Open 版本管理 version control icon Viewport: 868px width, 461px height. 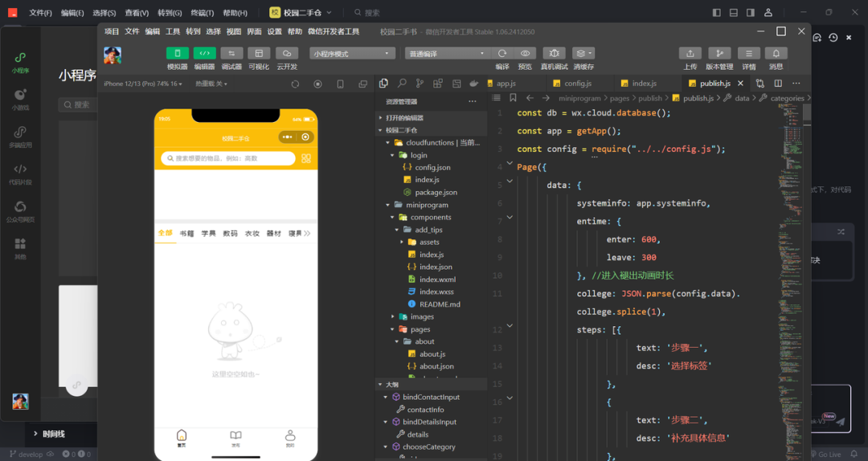[719, 54]
